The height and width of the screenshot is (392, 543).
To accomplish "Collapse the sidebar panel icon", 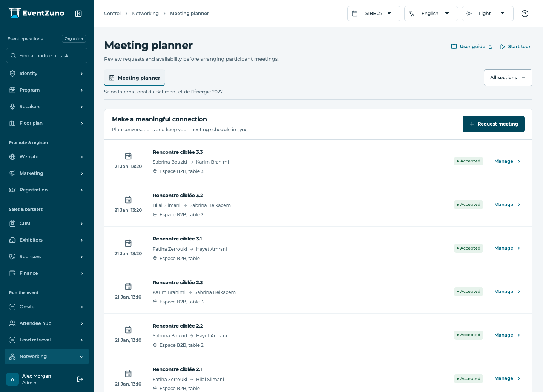I will coord(78,14).
